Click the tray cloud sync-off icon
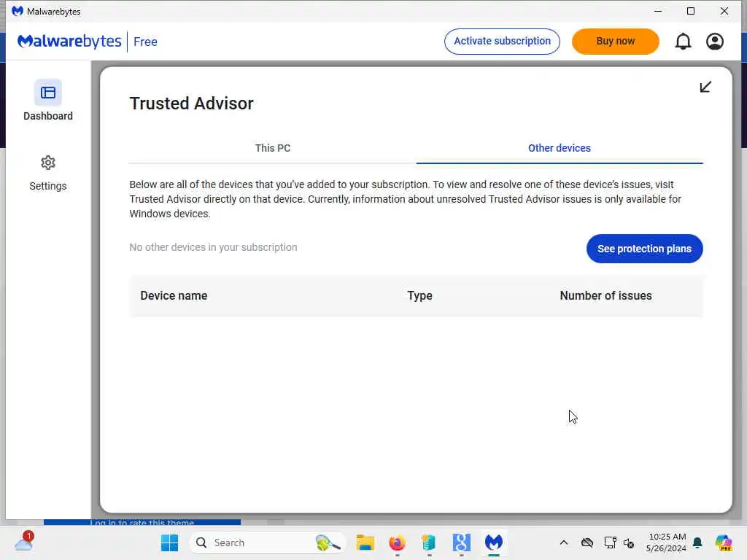 click(x=587, y=542)
